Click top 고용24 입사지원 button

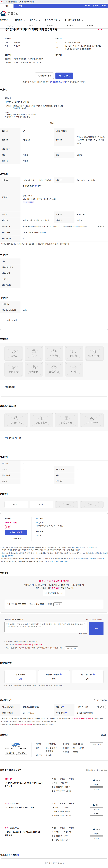point(64,76)
